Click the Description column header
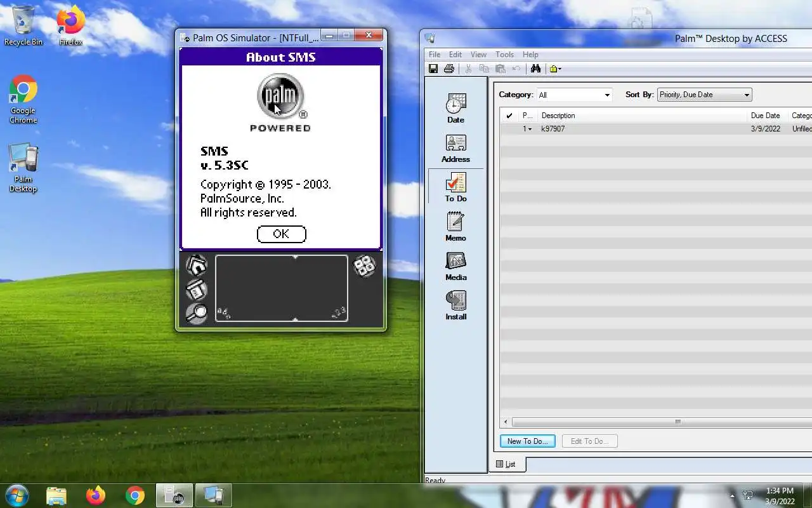 point(643,116)
